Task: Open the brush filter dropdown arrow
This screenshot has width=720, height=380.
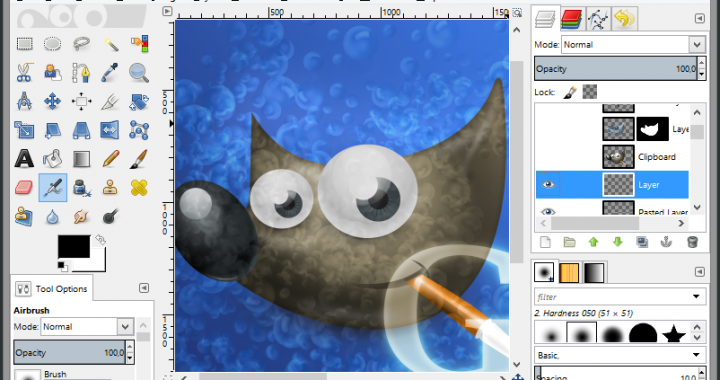Action: pos(696,297)
